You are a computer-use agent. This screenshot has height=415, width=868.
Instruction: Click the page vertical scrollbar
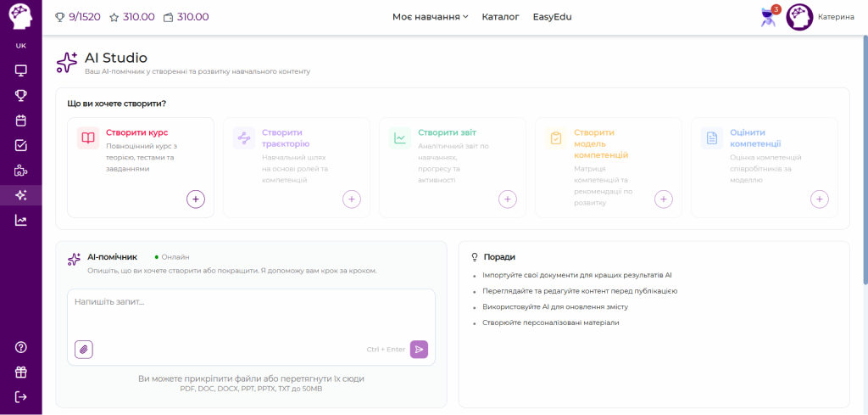point(865,160)
